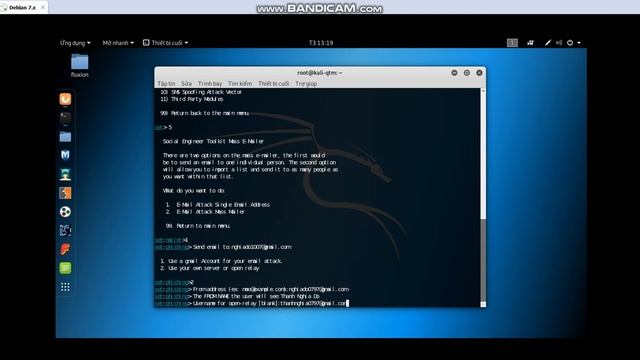
Task: Minimize the terminal window
Action: [x=454, y=73]
